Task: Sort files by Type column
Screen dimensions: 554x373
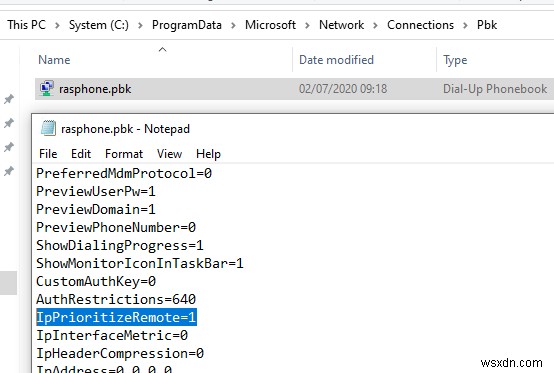Action: coord(455,60)
